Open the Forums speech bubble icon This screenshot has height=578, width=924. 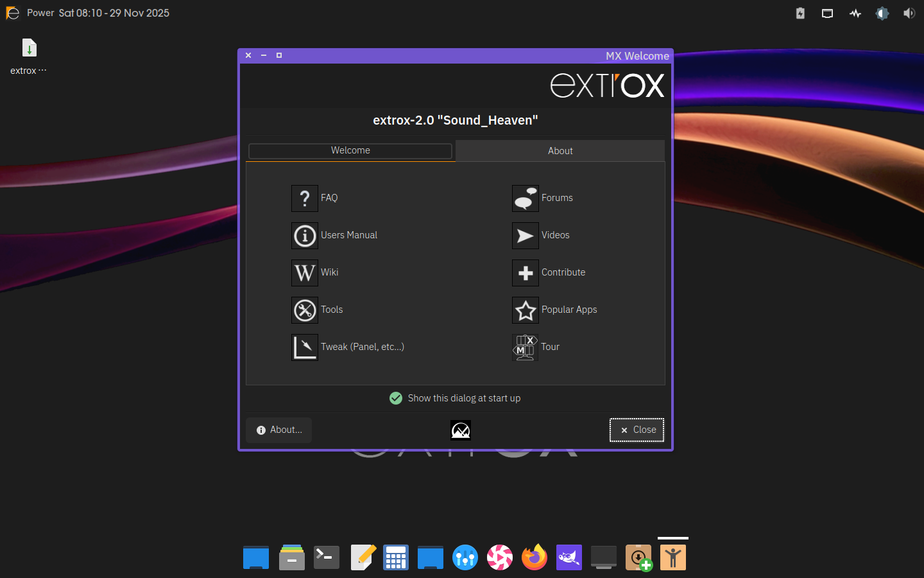pyautogui.click(x=526, y=198)
